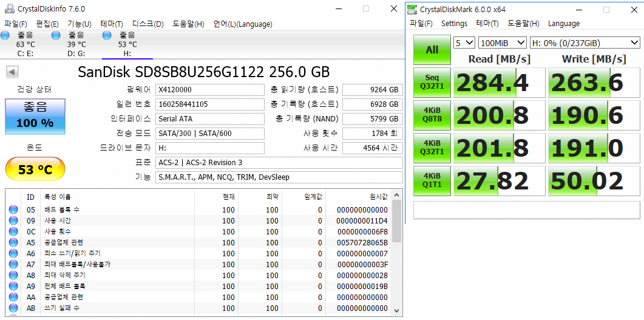The width and height of the screenshot is (644, 320).
Task: Click the CrystalDiskInfo title bar app icon
Action: (x=10, y=9)
